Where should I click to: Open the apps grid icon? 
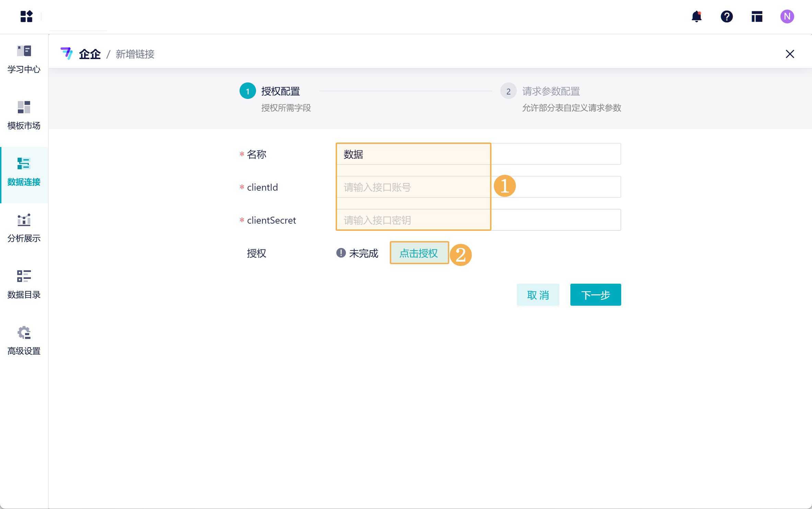[x=26, y=16]
